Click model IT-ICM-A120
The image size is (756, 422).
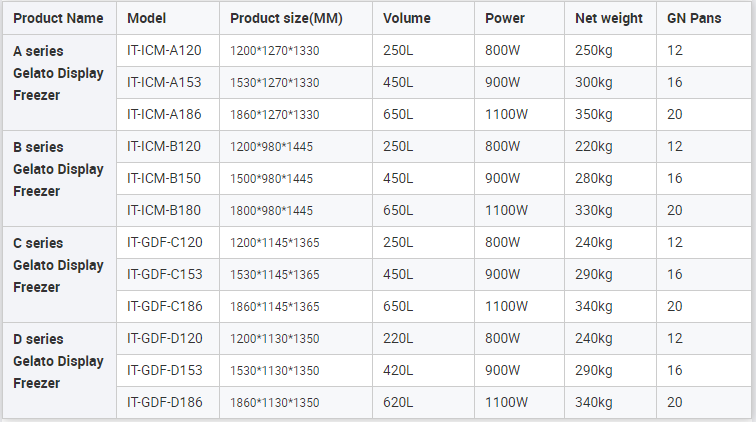pyautogui.click(x=164, y=50)
